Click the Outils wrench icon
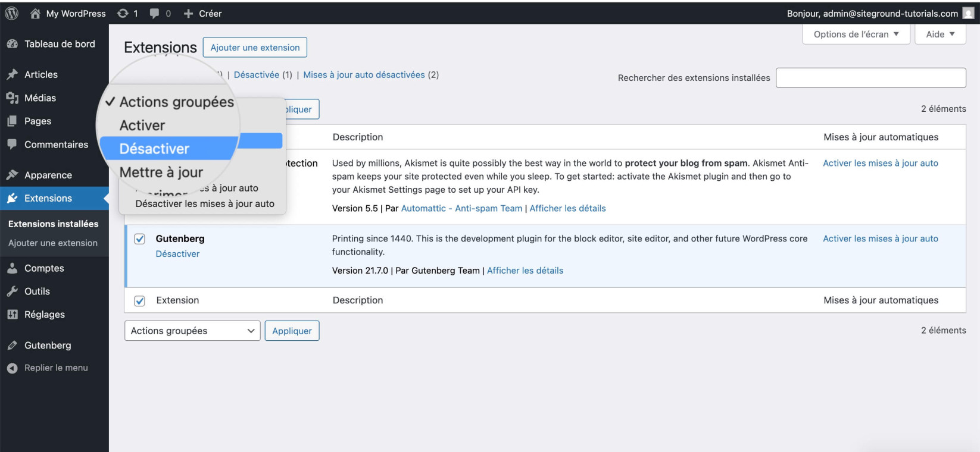This screenshot has width=980, height=452. pos(12,291)
